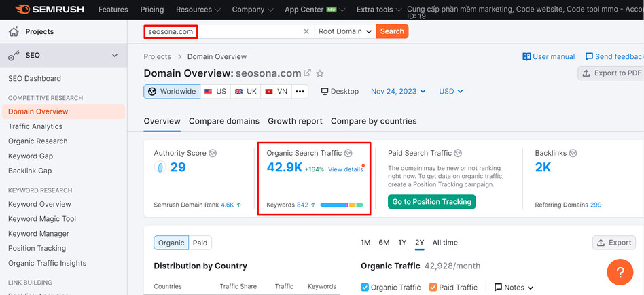Viewport: 644px width, 295px height.
Task: Open Organic Research in sidebar
Action: (38, 141)
